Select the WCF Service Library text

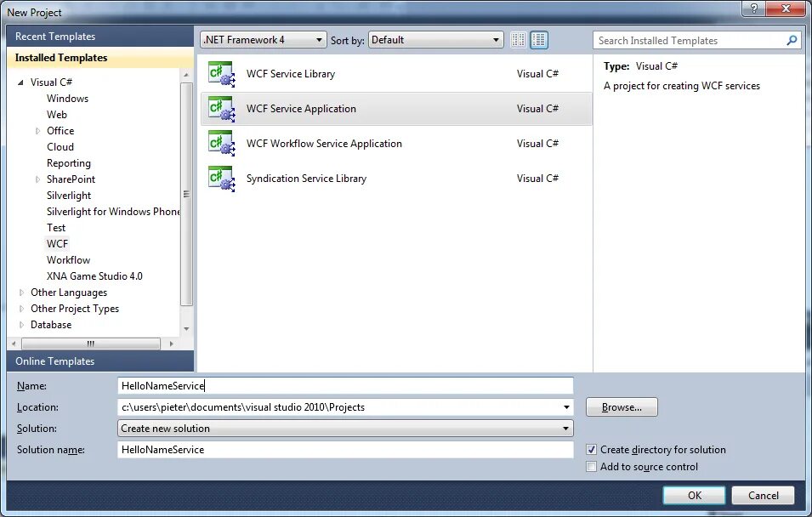pos(291,74)
